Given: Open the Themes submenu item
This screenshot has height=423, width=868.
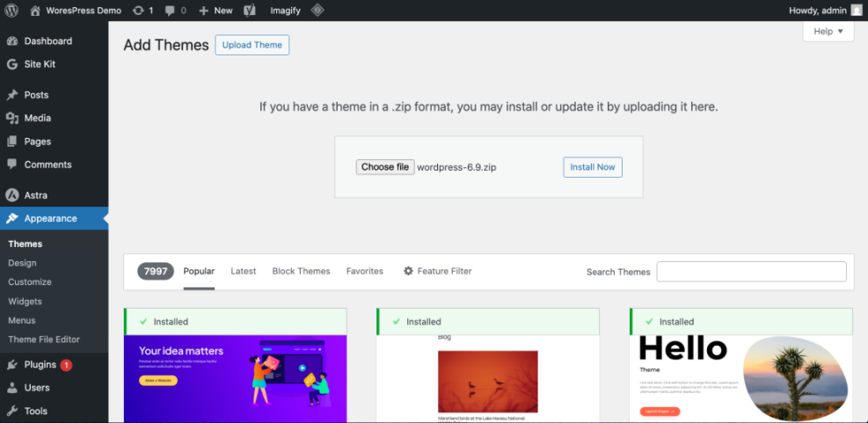Looking at the screenshot, I should click(x=26, y=244).
